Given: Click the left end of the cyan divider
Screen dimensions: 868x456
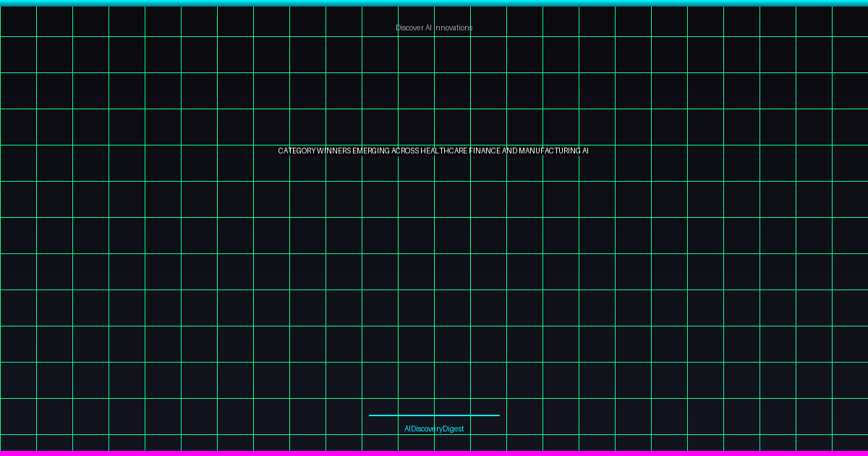Looking at the screenshot, I should [371, 415].
